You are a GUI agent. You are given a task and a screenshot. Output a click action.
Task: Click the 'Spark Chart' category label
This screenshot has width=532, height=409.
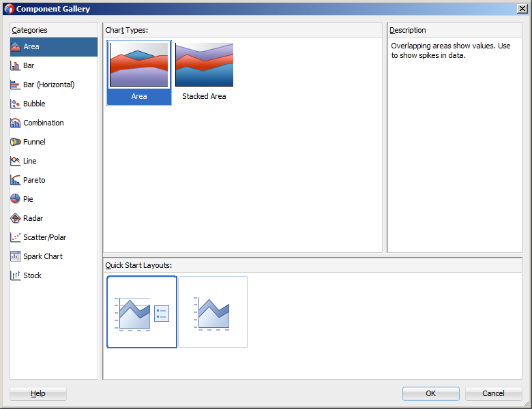click(x=43, y=256)
